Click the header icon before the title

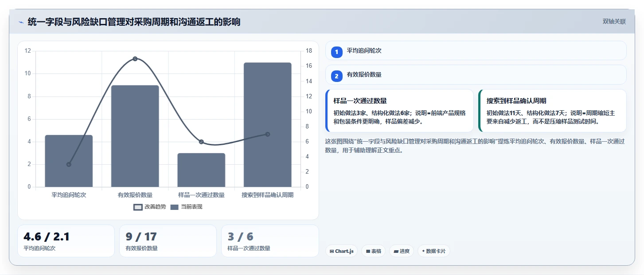(x=21, y=22)
